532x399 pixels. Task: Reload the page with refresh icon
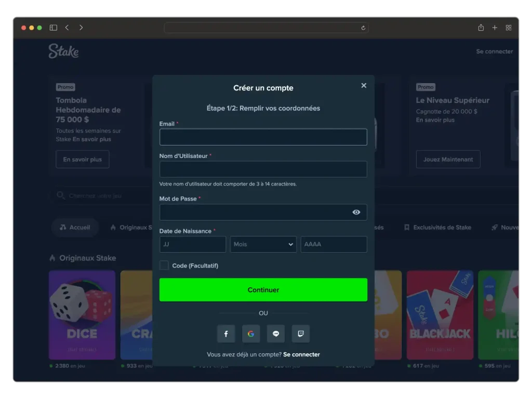click(x=363, y=28)
